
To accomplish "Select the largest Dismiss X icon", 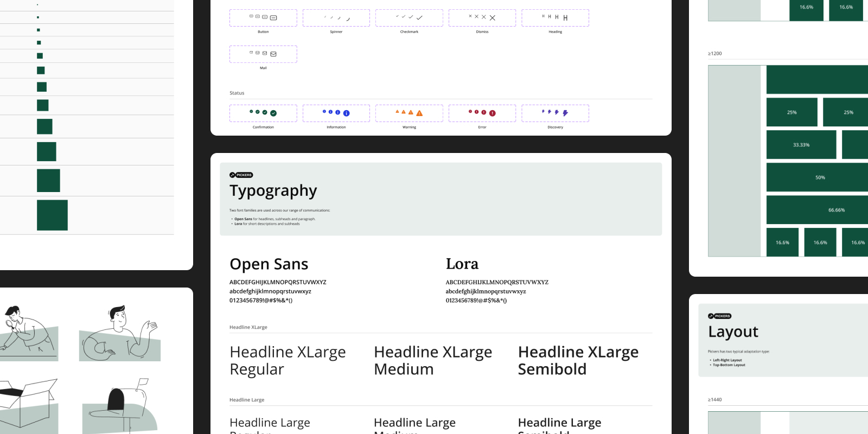I will (x=493, y=18).
